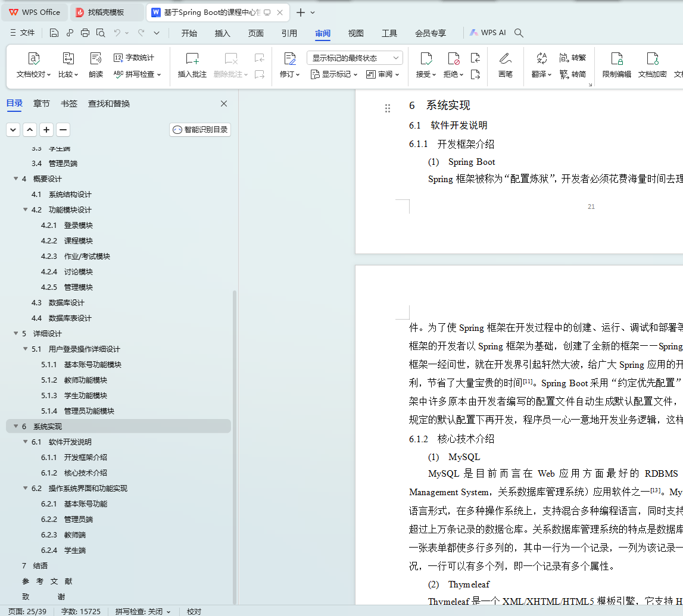Viewport: 683px width, 616px height.
Task: Collapse the 6.2 操作系统界面和功能实现 node
Action: coord(25,488)
